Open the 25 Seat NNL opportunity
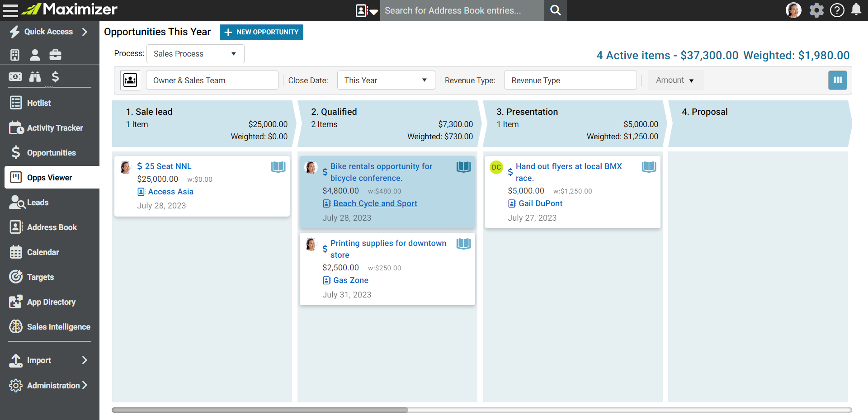This screenshot has width=868, height=420. (168, 166)
